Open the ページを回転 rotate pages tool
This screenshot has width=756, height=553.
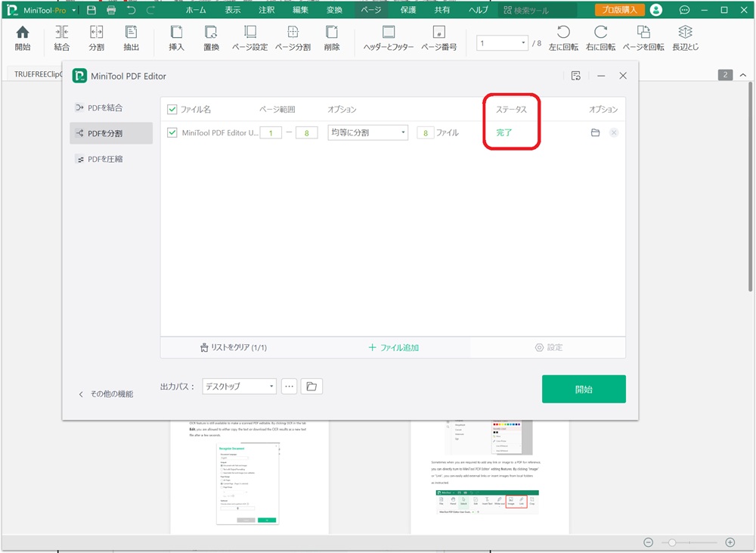tap(643, 38)
